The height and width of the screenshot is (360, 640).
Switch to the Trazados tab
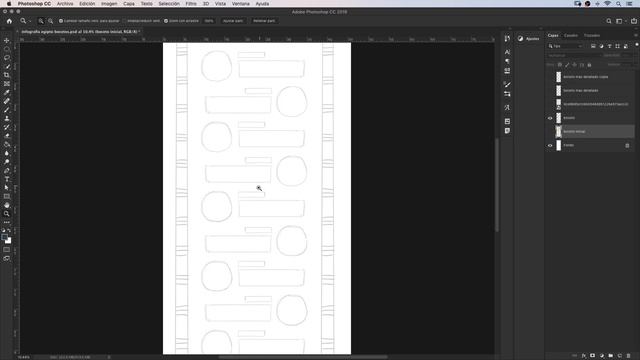pyautogui.click(x=591, y=36)
